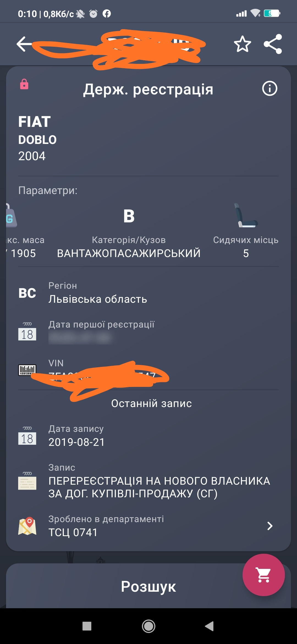The height and width of the screenshot is (644, 297).
Task: Tap the map icon for department
Action: (27, 526)
